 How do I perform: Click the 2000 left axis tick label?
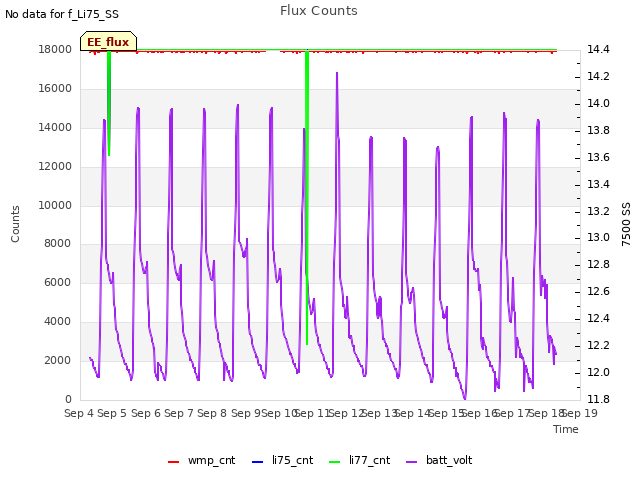click(58, 360)
